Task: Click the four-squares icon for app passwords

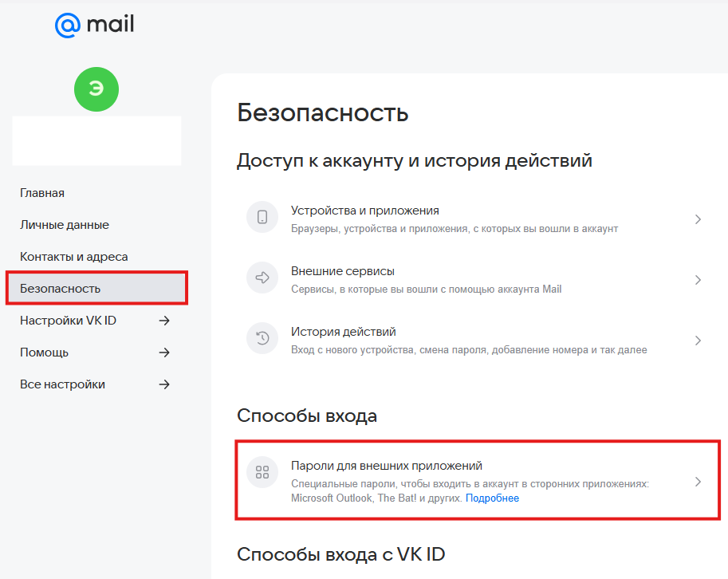Action: [262, 472]
